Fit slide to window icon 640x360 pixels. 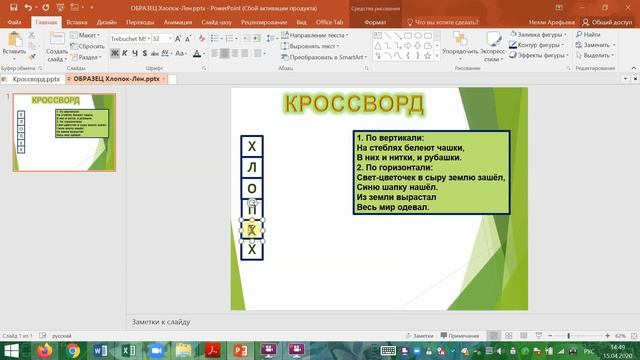634,336
